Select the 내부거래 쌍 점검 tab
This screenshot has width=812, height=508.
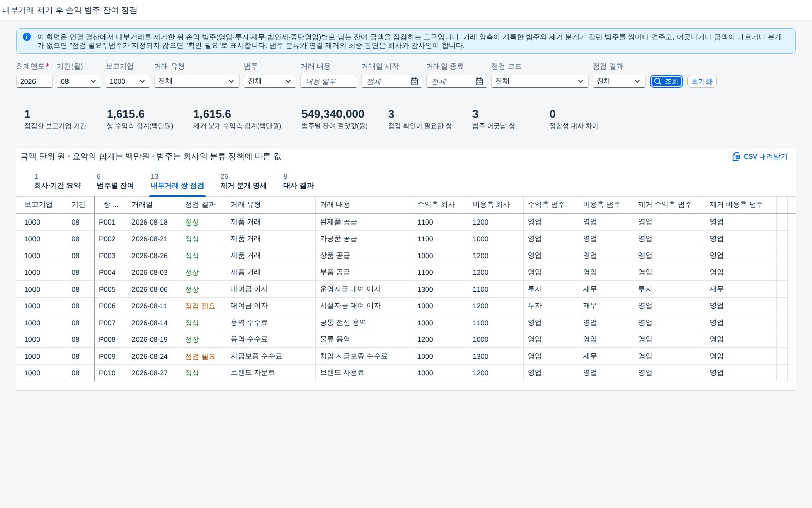click(177, 181)
